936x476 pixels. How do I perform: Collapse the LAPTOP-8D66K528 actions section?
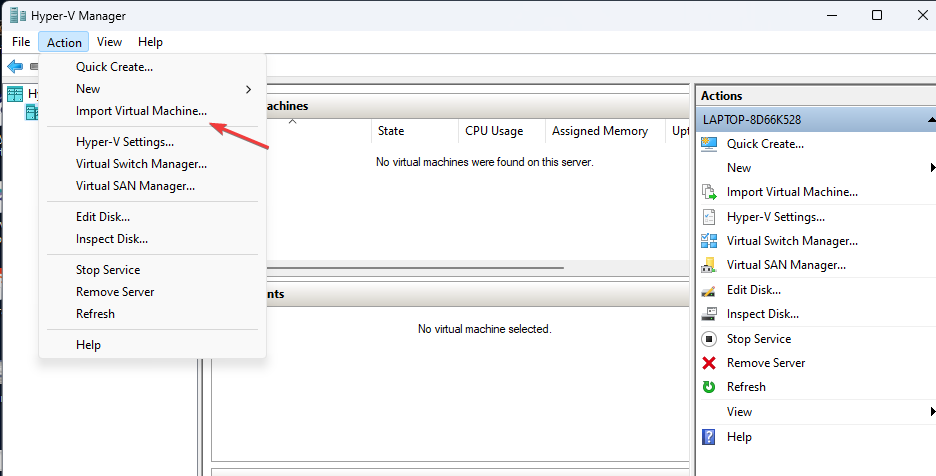932,120
